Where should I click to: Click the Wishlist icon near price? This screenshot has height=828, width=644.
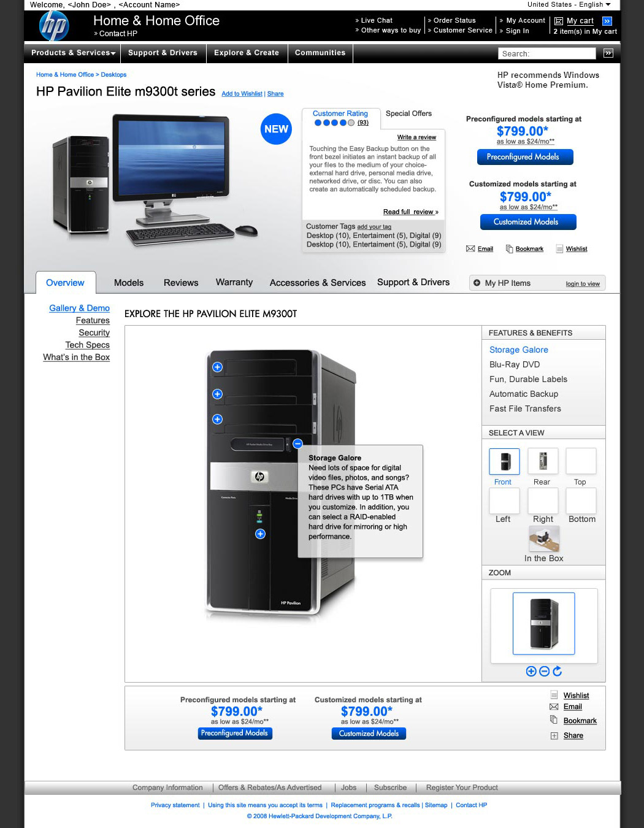559,248
